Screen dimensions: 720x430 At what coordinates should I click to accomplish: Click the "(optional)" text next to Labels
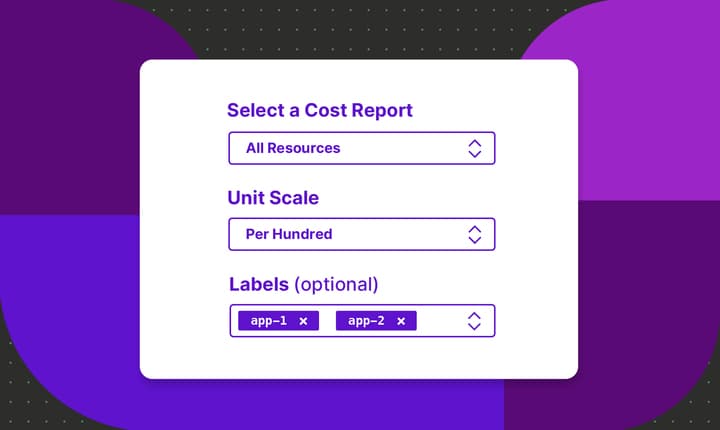tap(336, 284)
